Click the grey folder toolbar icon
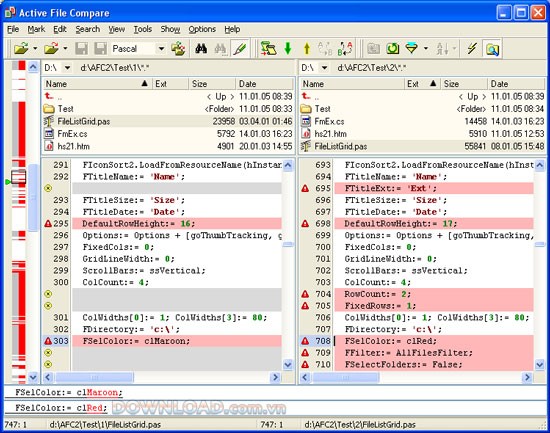Image resolution: width=550 pixels, height=433 pixels. (x=373, y=48)
